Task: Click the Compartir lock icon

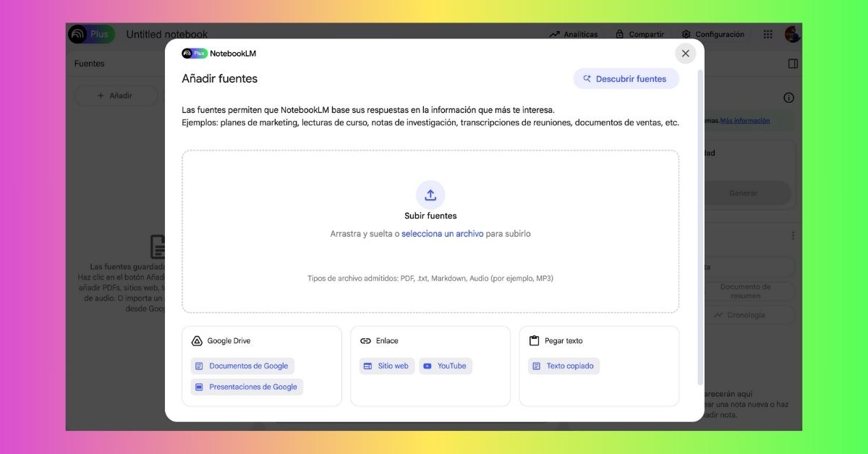Action: pos(619,34)
